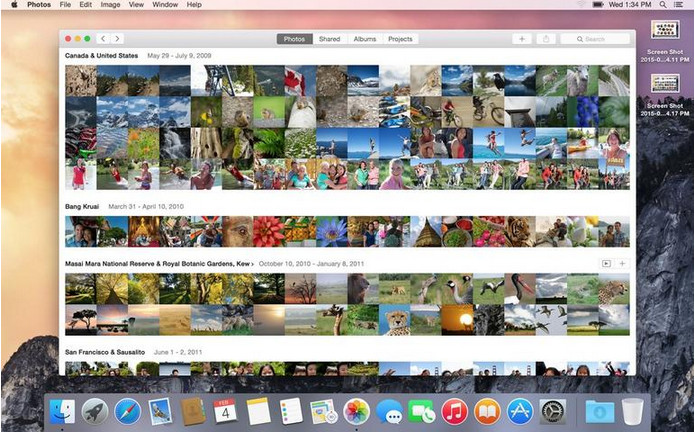Viewport: 695px width, 432px height.
Task: Select the tiger photo in Bang Kruai
Action: tap(520, 231)
